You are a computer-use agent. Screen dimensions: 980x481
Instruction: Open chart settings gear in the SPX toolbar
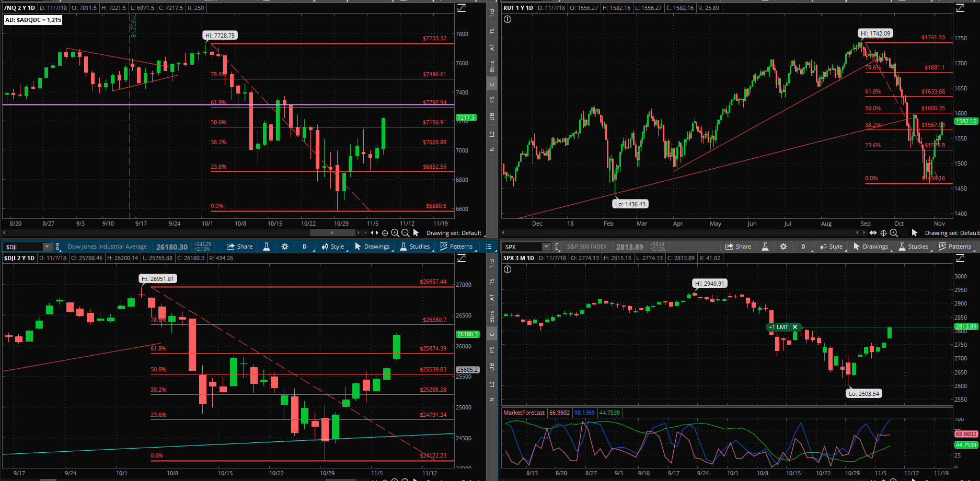pyautogui.click(x=783, y=247)
